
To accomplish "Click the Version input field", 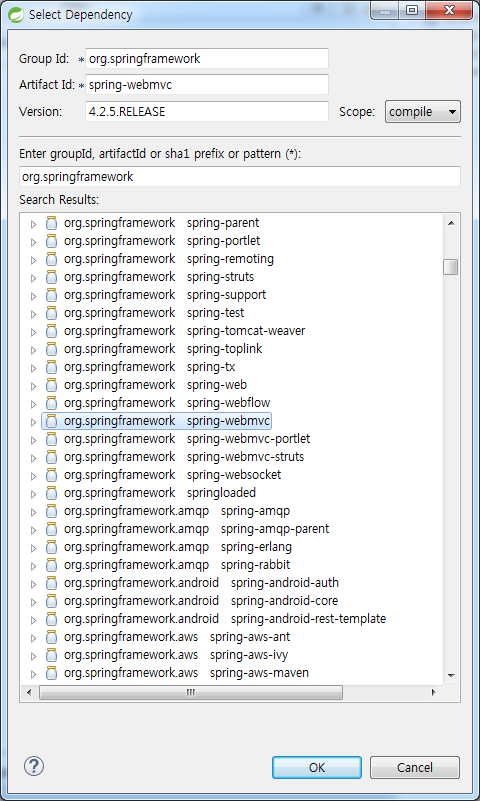I will point(207,111).
